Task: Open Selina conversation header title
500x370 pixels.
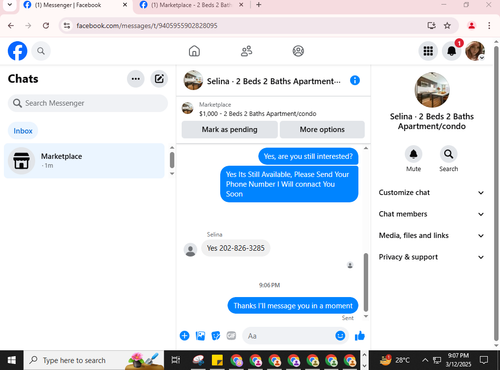Action: coord(274,81)
